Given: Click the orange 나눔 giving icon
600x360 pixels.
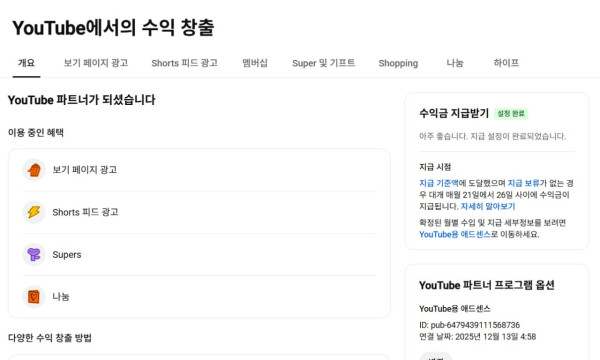Looking at the screenshot, I should tap(34, 296).
